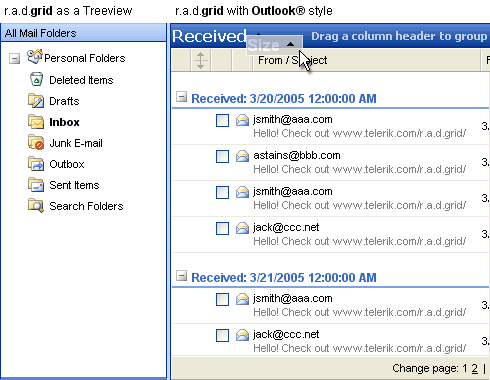Click the Received group-by header button

[209, 36]
